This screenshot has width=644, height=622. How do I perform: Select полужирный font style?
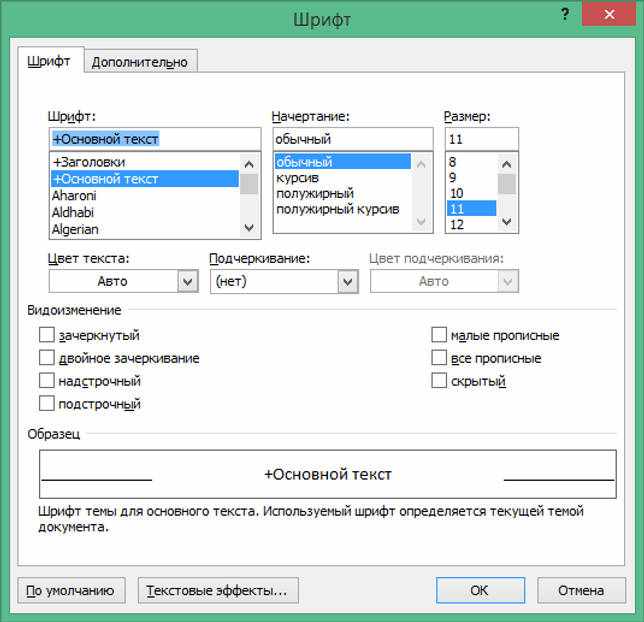tap(343, 194)
